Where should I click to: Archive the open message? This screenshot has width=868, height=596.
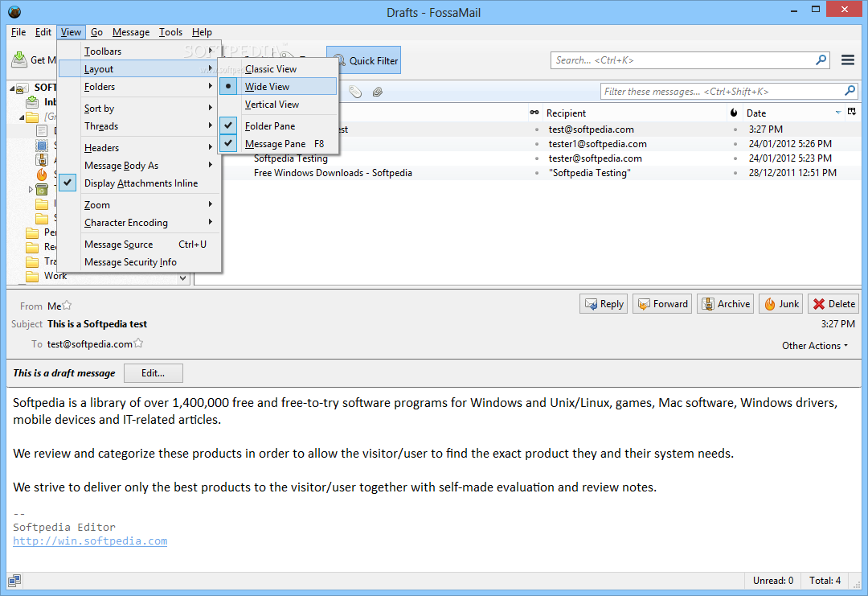[x=725, y=303]
